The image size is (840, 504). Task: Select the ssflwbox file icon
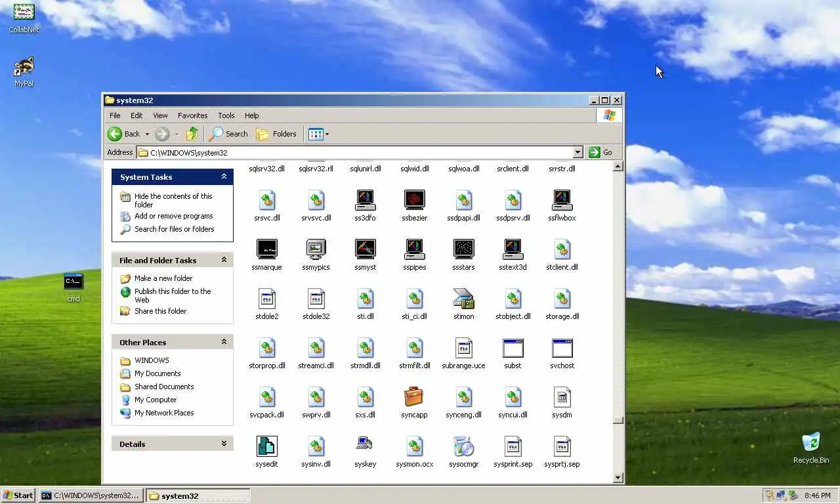click(562, 200)
